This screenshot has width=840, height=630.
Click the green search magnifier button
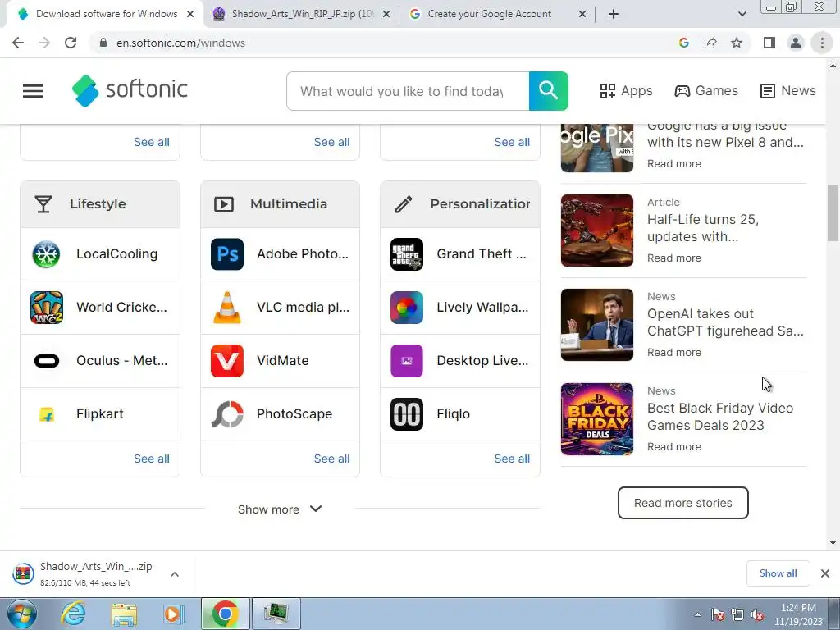click(548, 91)
